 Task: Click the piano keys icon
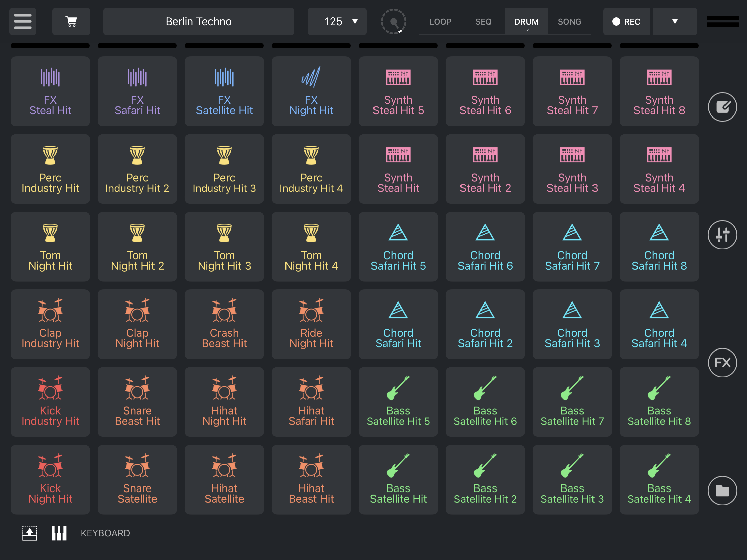coord(59,533)
